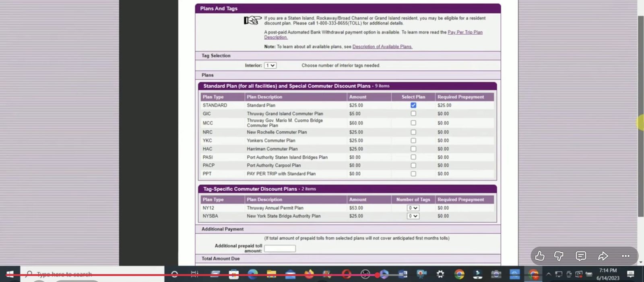Open the Mail app in taskbar
Viewport: 644px width, 282px height.
point(291,274)
